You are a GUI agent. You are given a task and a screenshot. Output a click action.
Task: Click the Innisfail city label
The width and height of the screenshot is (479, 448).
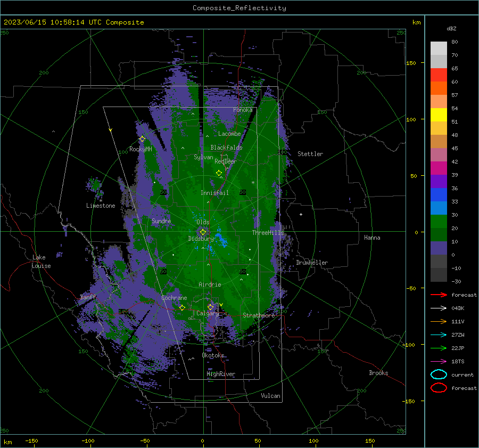point(214,193)
